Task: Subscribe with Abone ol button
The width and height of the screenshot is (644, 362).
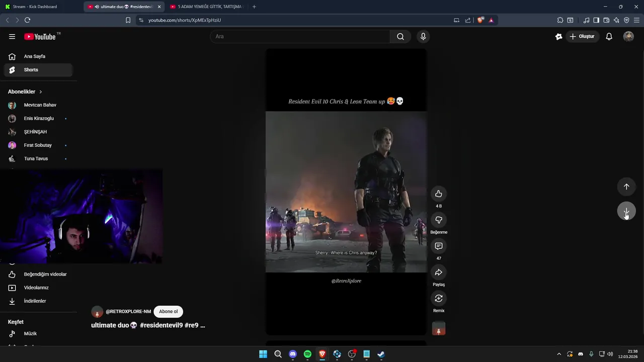Action: click(x=168, y=312)
